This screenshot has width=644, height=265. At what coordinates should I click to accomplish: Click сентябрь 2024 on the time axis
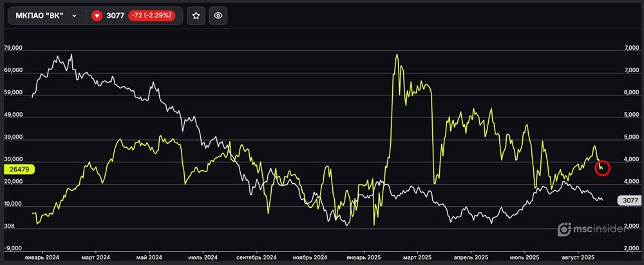click(x=258, y=257)
